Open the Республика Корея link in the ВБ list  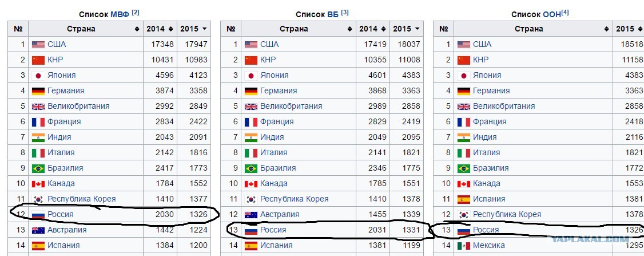pyautogui.click(x=294, y=199)
